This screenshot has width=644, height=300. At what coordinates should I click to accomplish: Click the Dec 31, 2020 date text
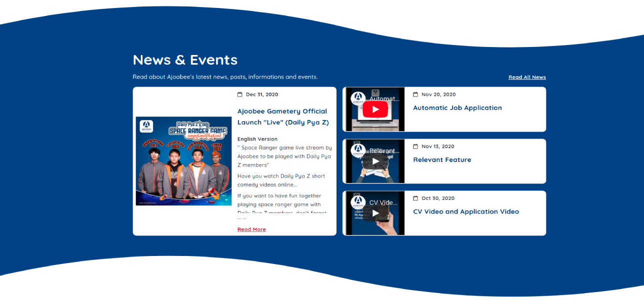[262, 94]
